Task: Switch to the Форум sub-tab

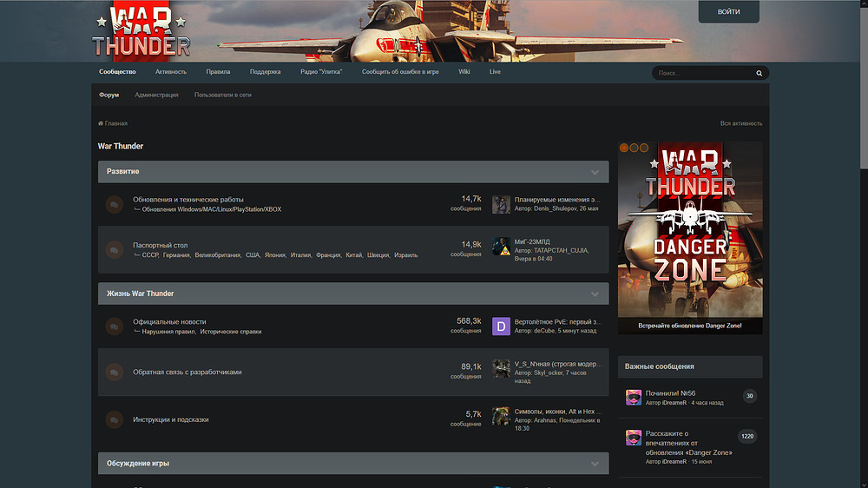Action: [x=109, y=96]
